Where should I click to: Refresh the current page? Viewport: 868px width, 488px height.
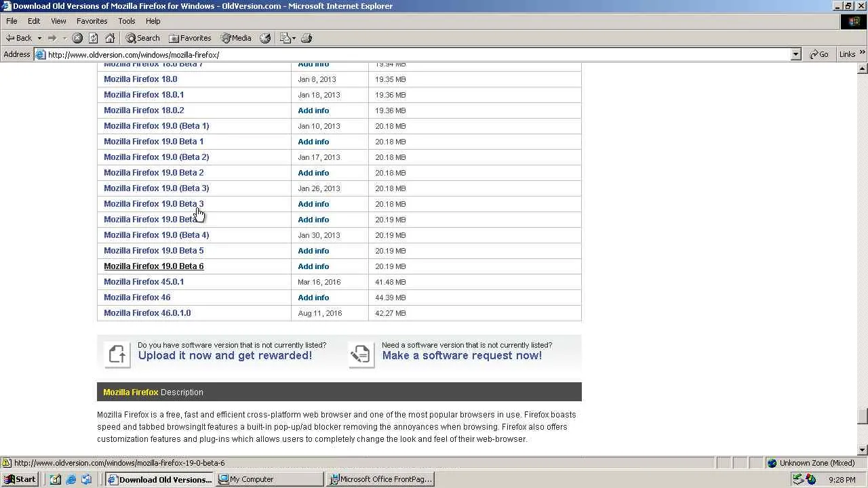pos(94,38)
